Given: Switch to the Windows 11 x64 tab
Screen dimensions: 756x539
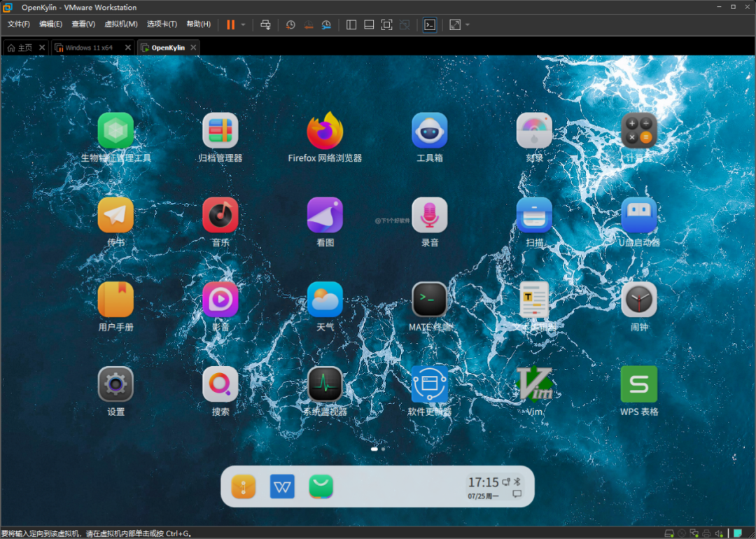Looking at the screenshot, I should pyautogui.click(x=89, y=48).
